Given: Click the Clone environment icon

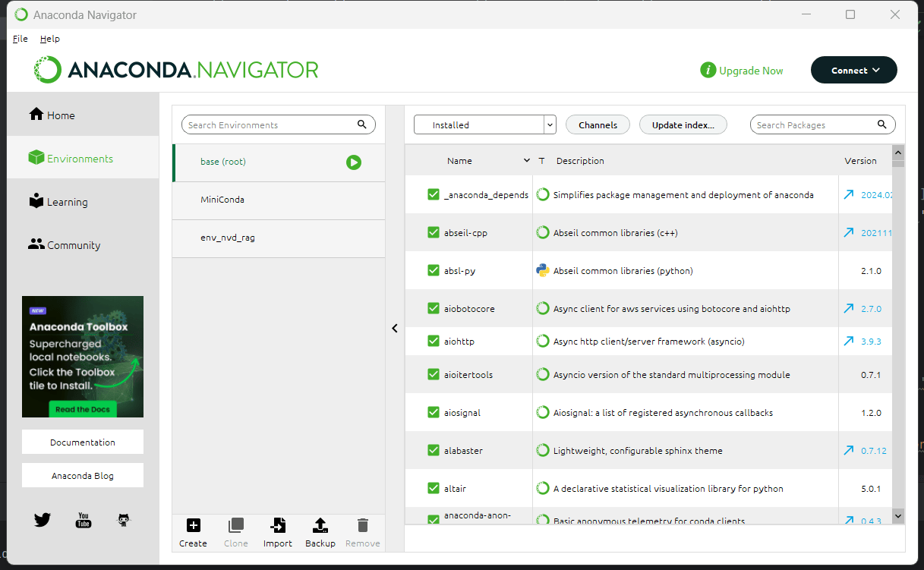Looking at the screenshot, I should (236, 525).
